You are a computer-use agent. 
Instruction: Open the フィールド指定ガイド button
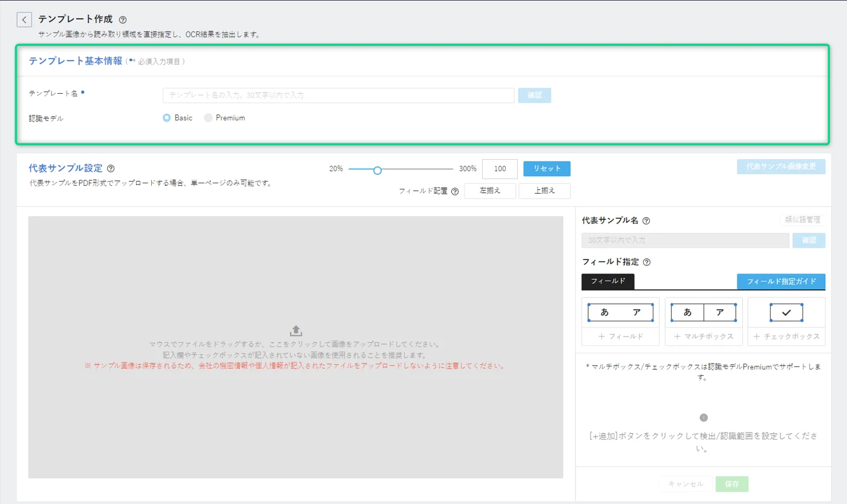click(780, 281)
